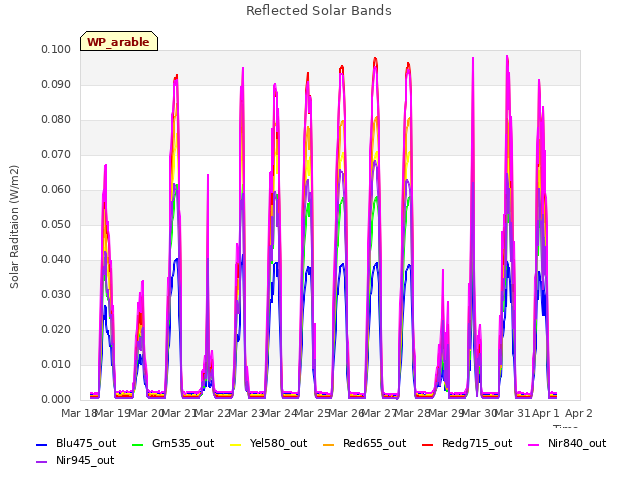Select the Red655_out legend label
The height and width of the screenshot is (480, 640).
coord(375,444)
